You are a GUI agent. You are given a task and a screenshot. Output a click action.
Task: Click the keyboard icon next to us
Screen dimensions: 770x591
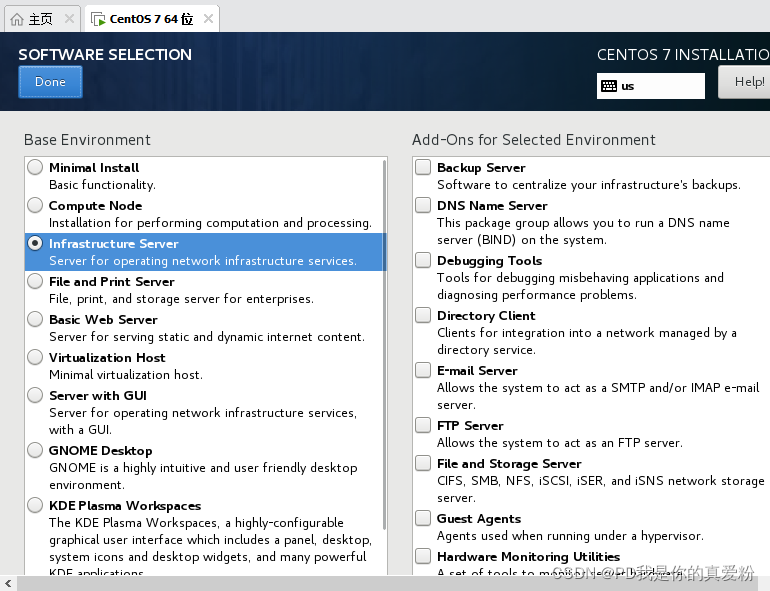609,86
